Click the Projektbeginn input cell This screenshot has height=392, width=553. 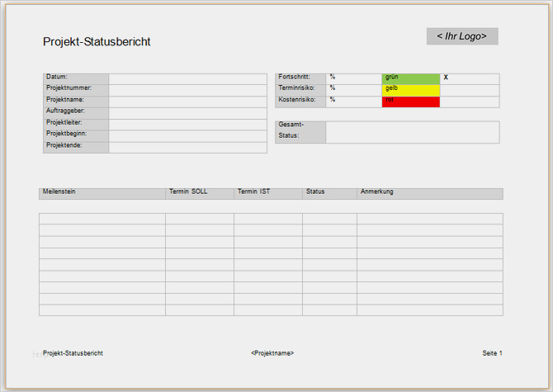tap(187, 136)
